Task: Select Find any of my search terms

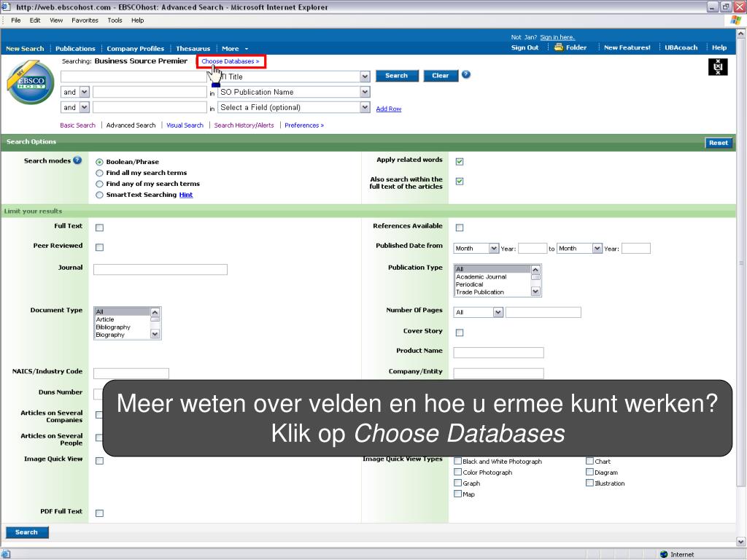Action: tap(99, 184)
